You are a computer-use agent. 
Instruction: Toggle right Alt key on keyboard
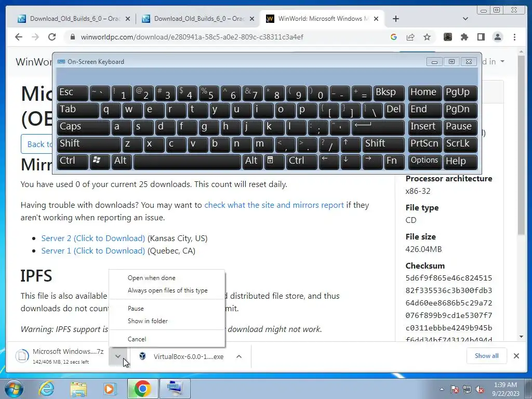252,161
